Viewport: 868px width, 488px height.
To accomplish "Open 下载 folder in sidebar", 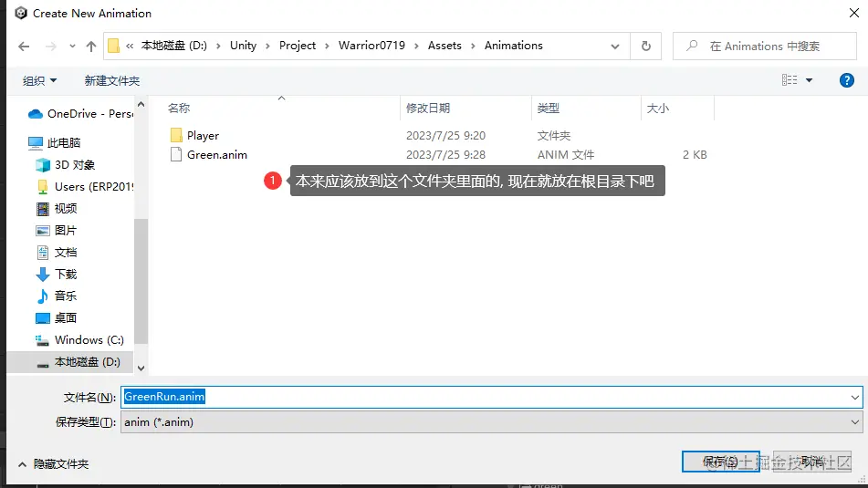I will point(57,274).
